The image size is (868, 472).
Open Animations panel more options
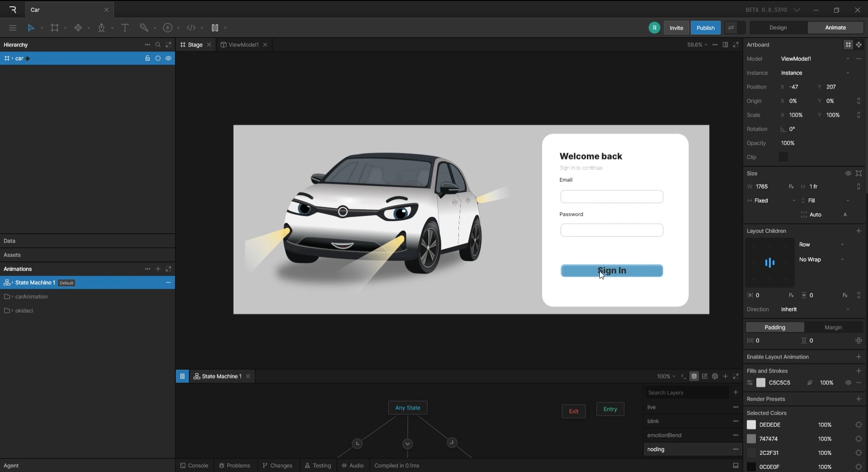coord(147,269)
